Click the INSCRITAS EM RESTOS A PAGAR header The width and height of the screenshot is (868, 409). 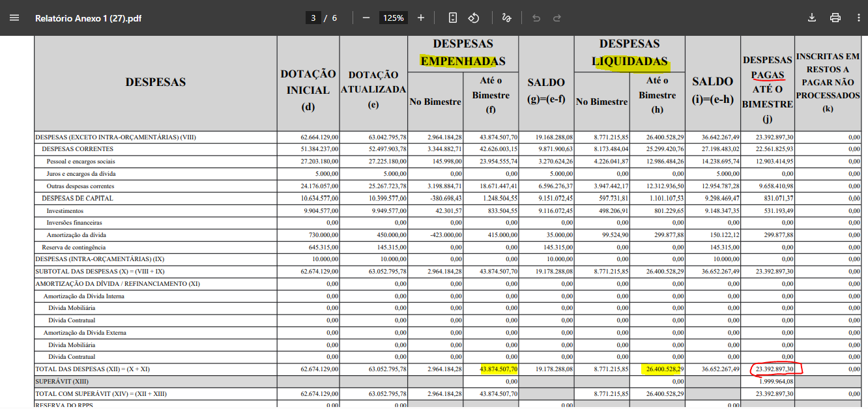828,83
